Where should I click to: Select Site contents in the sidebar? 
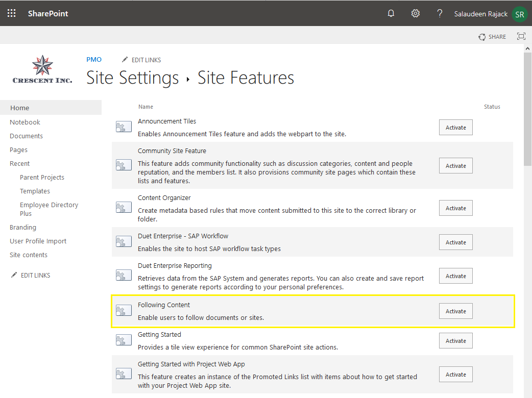tap(28, 255)
